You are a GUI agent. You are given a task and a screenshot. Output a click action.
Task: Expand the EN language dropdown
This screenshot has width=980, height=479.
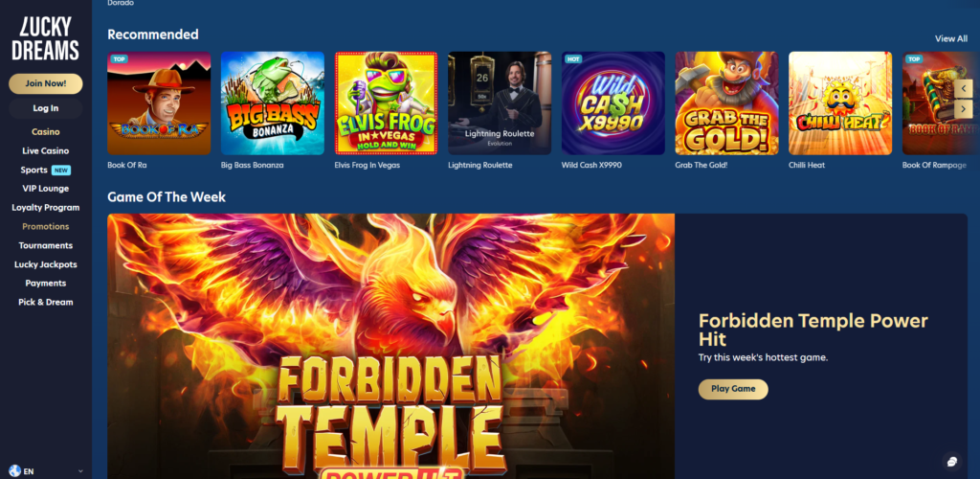pos(46,471)
